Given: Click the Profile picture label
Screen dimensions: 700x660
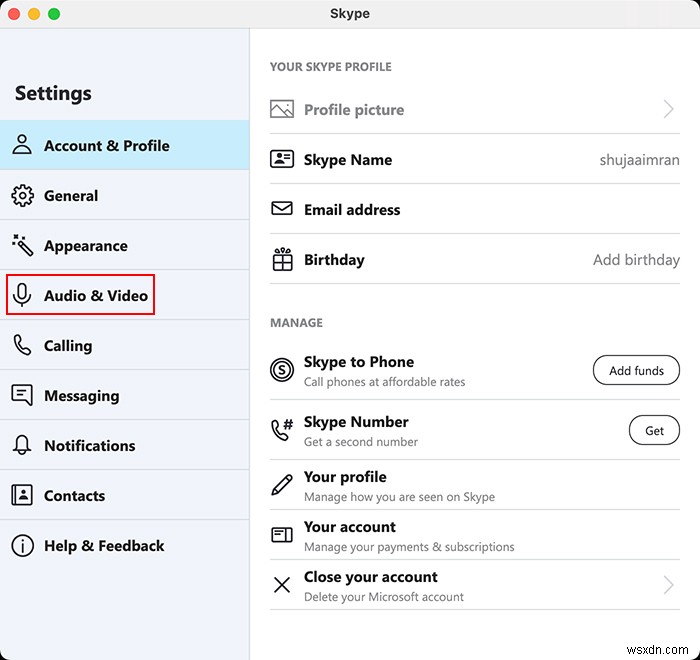Looking at the screenshot, I should (354, 109).
